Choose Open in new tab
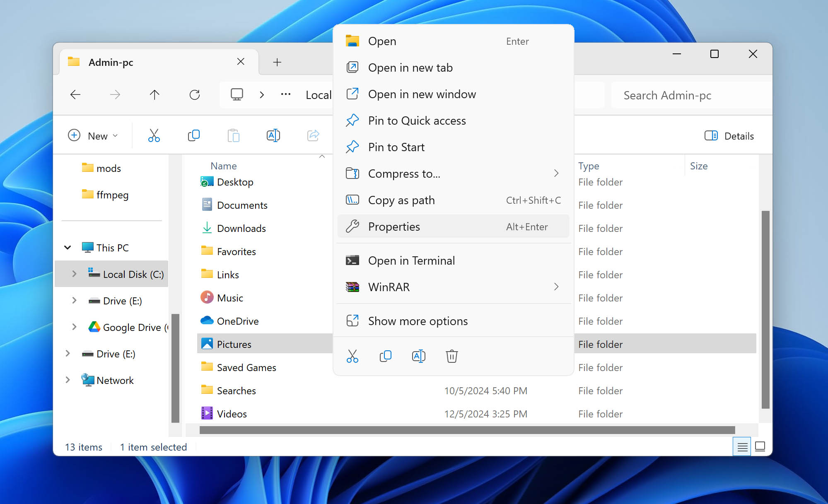The image size is (828, 504). pos(453,68)
